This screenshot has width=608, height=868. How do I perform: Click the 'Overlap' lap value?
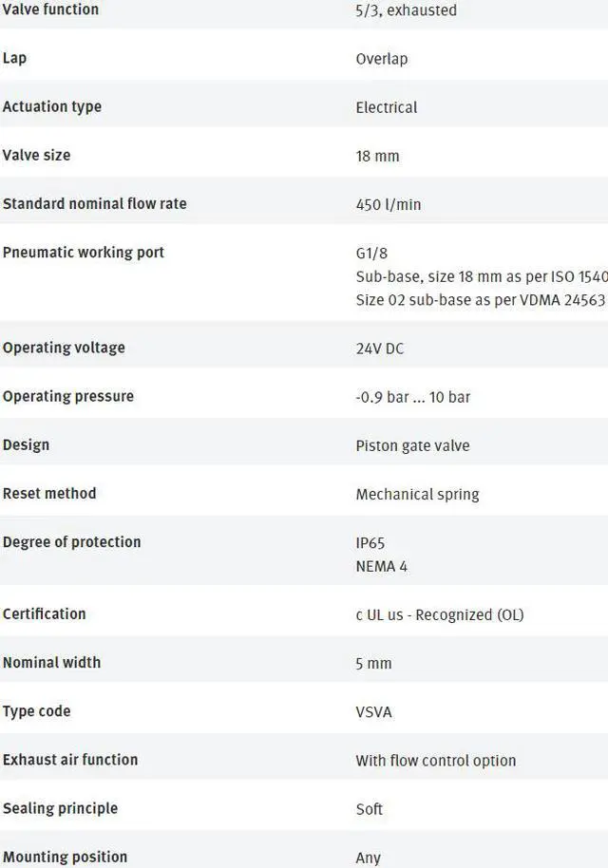tap(381, 59)
